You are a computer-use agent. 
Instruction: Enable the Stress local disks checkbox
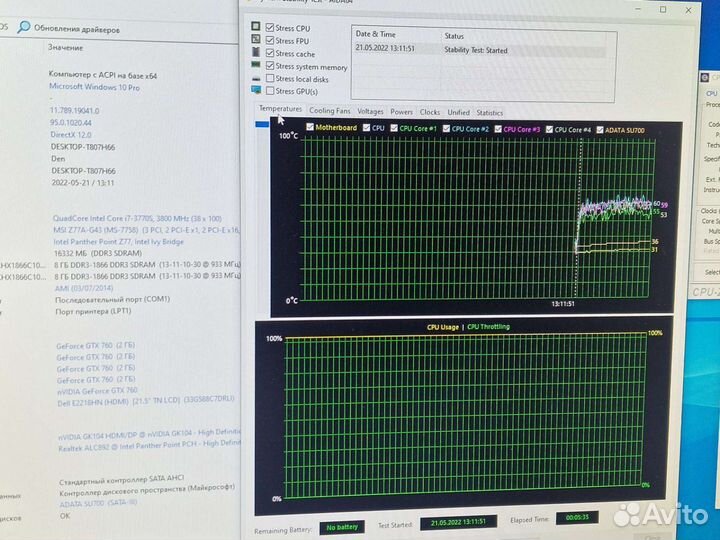[x=270, y=79]
